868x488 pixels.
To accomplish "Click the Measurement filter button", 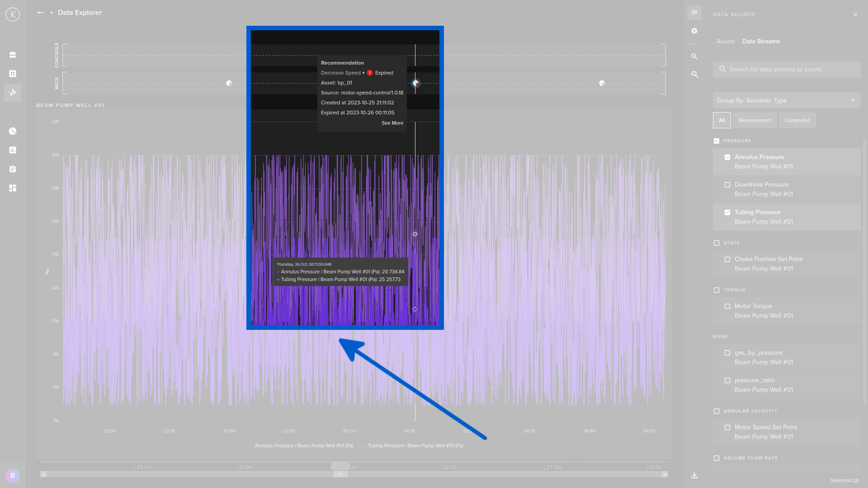I will 755,120.
